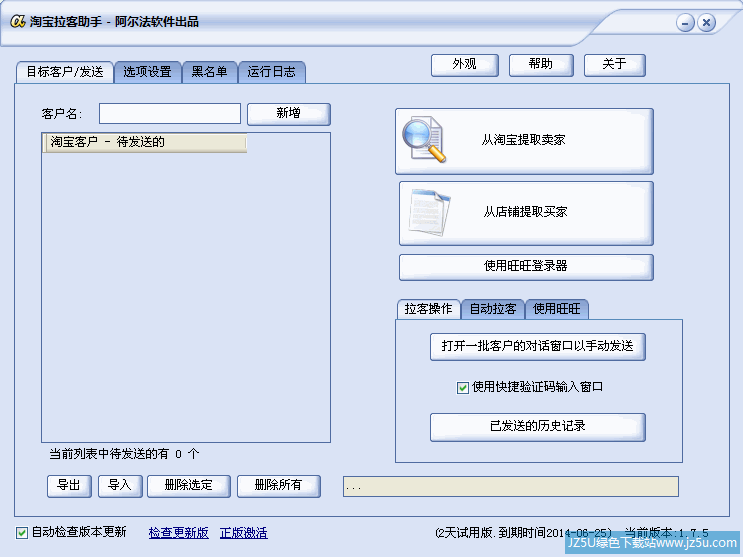Click the 导出 button
Image resolution: width=743 pixels, height=557 pixels.
click(x=69, y=486)
